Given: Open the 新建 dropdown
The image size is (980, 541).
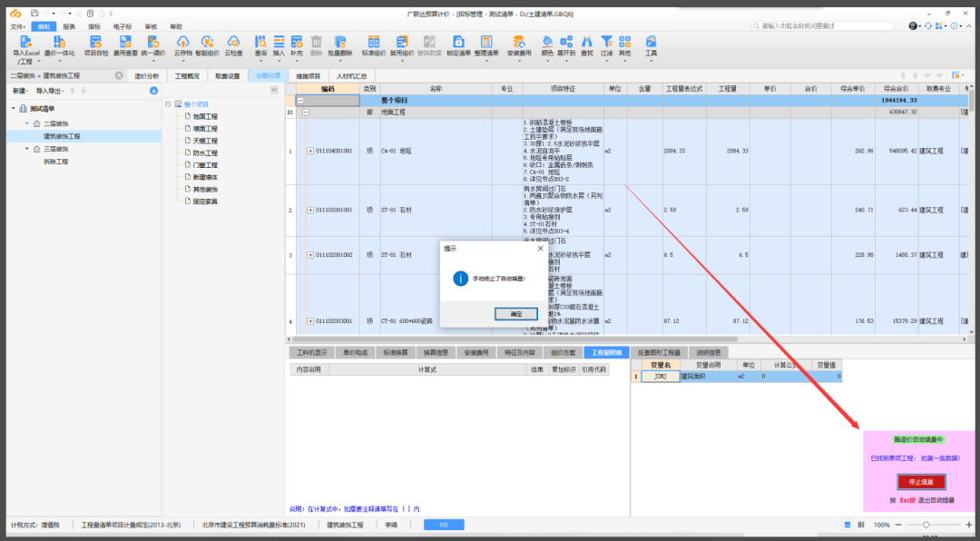Looking at the screenshot, I should (20, 91).
